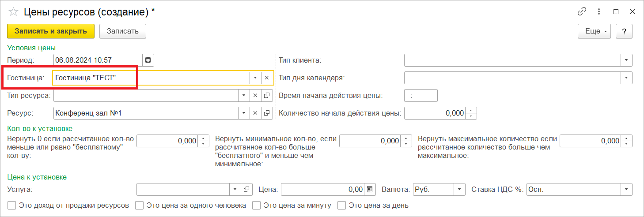This screenshot has width=644, height=217.
Task: Add form to favorites with star icon
Action: click(13, 12)
